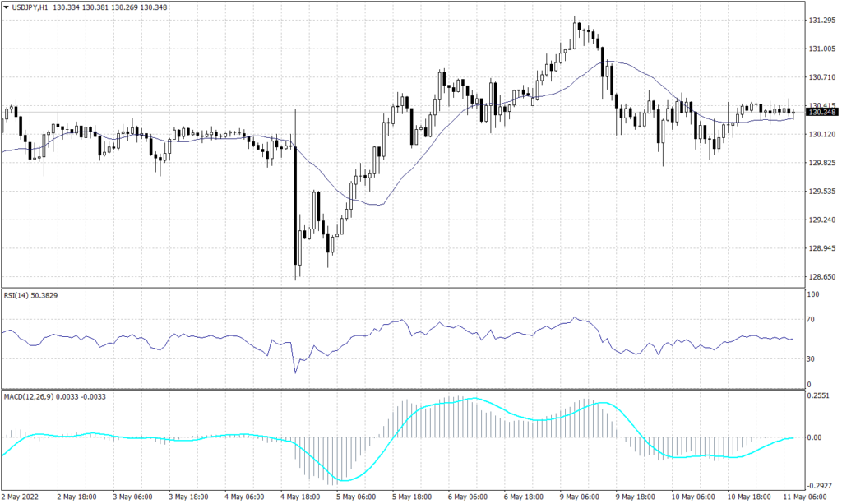The image size is (842, 504).
Task: Click the 4 May 18:00 time axis label
Action: [302, 497]
